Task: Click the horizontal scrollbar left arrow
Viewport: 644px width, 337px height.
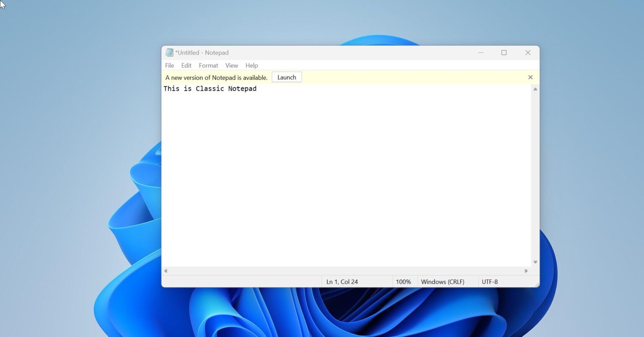Action: point(166,271)
